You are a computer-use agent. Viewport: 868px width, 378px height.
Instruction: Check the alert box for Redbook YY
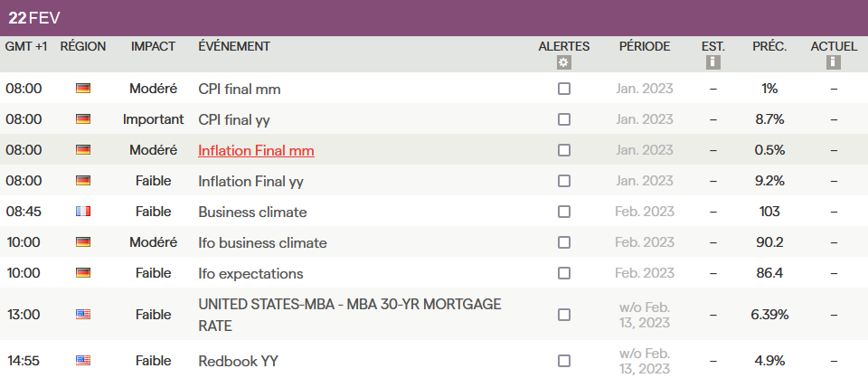coord(564,361)
